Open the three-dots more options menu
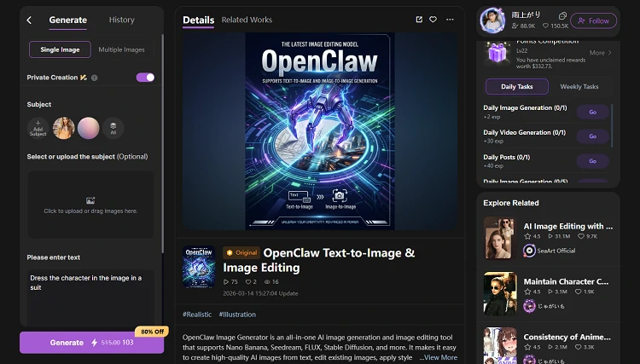Screen dimensions: 640x364 (x=450, y=20)
